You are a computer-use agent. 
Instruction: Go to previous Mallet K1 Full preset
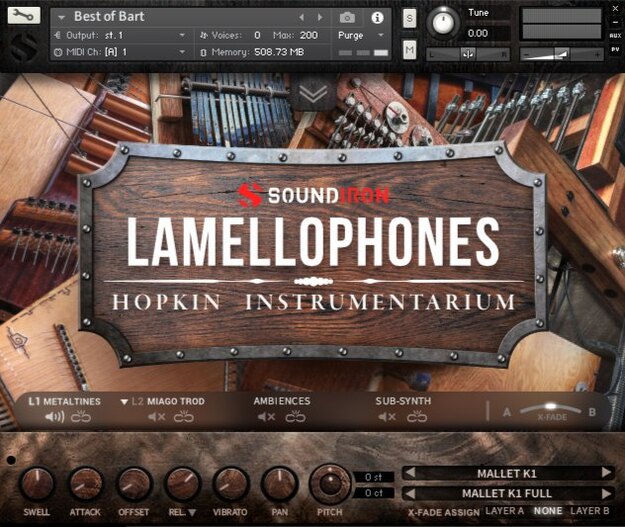pyautogui.click(x=410, y=494)
